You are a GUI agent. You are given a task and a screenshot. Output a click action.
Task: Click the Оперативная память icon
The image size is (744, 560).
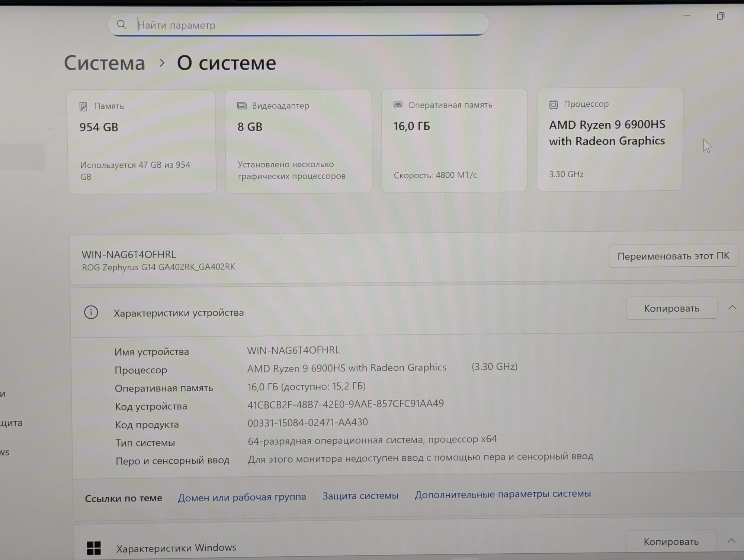click(x=398, y=105)
